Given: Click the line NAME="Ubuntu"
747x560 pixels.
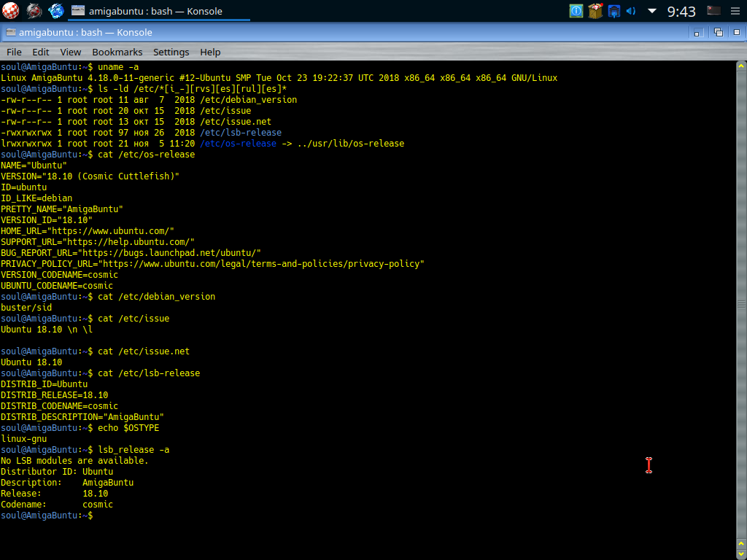Looking at the screenshot, I should pos(34,166).
